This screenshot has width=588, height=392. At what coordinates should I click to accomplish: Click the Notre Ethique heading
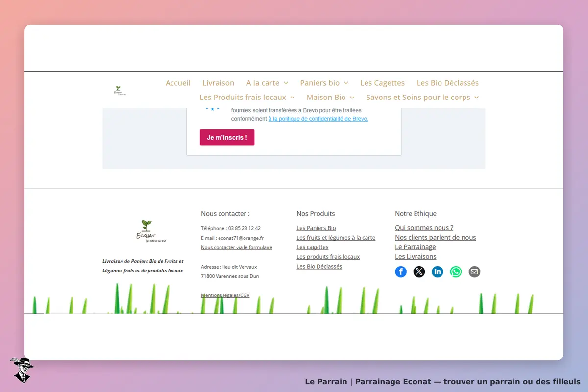(x=416, y=214)
